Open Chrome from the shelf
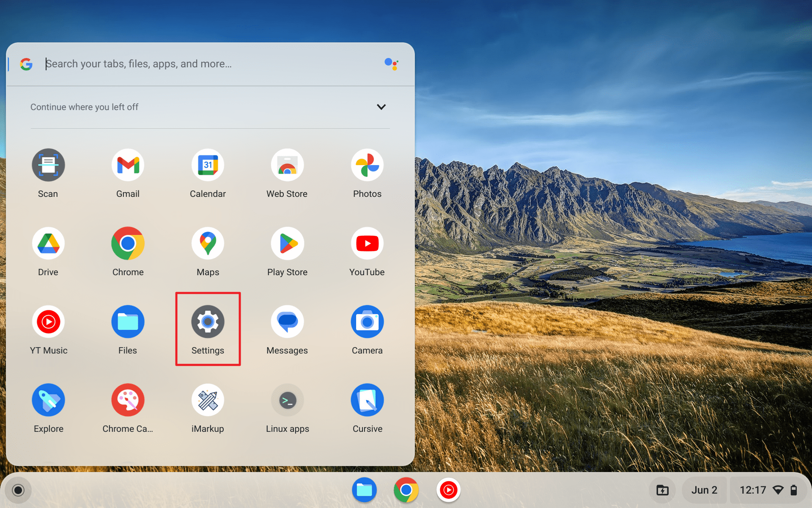The height and width of the screenshot is (508, 812). pos(406,490)
